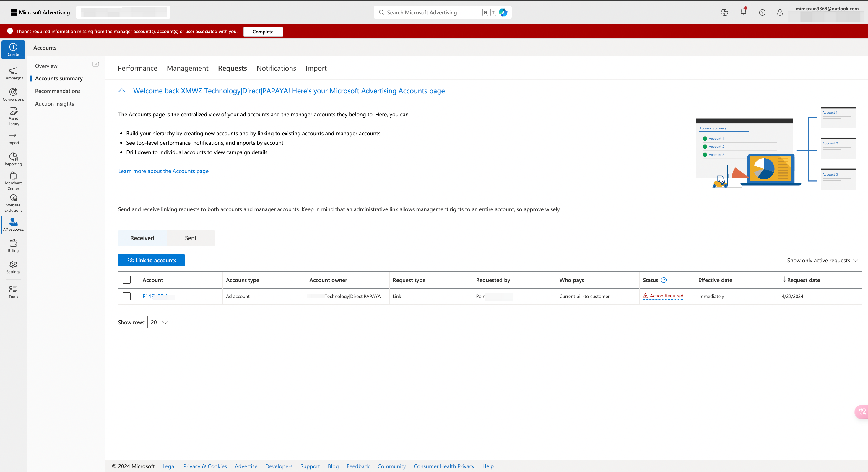Image resolution: width=868 pixels, height=472 pixels.
Task: Click the floating translate widget
Action: tap(862, 412)
